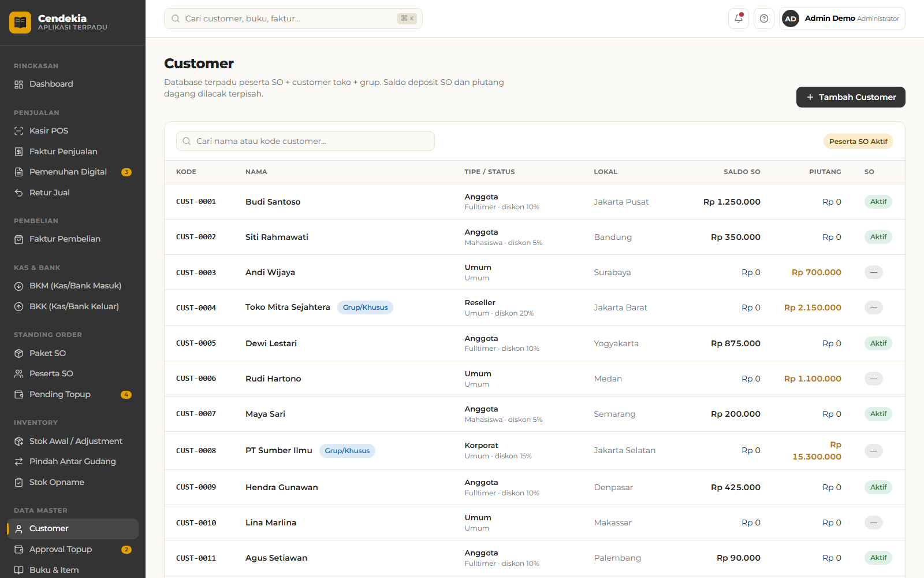This screenshot has height=578, width=924.
Task: Go to Kasir POS menu
Action: (73, 131)
